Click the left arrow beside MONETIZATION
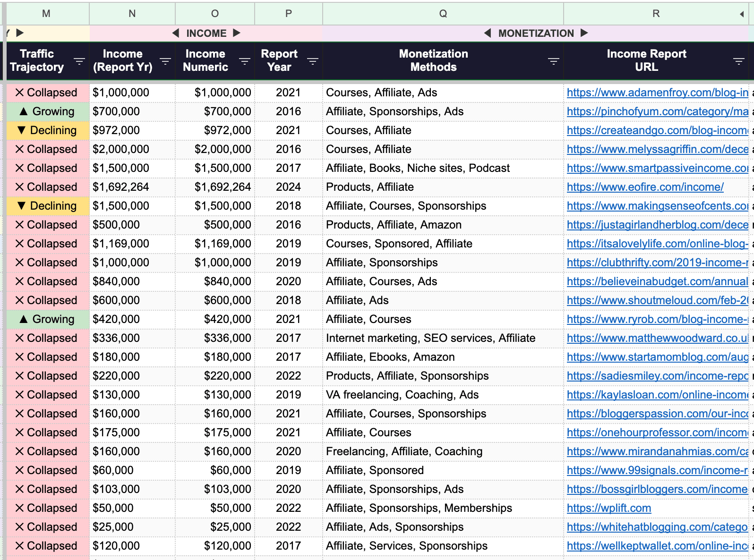The image size is (754, 560). (488, 33)
